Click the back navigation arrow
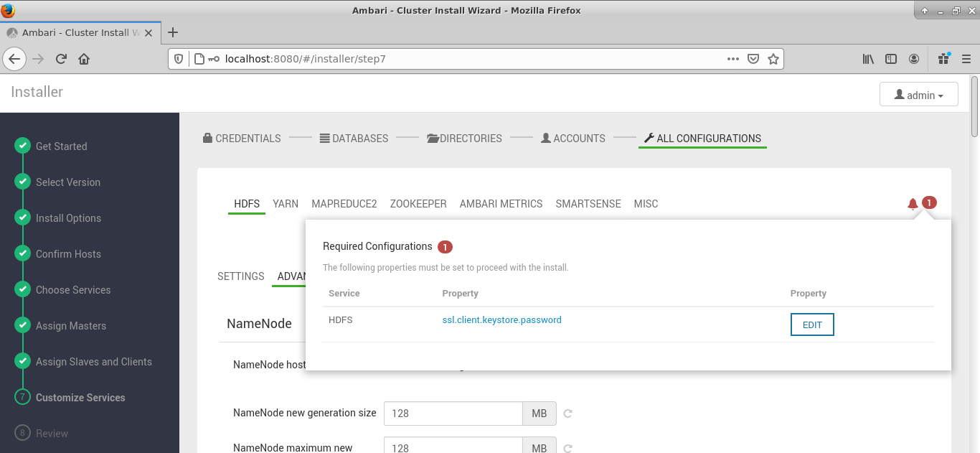The width and height of the screenshot is (980, 453). point(15,59)
